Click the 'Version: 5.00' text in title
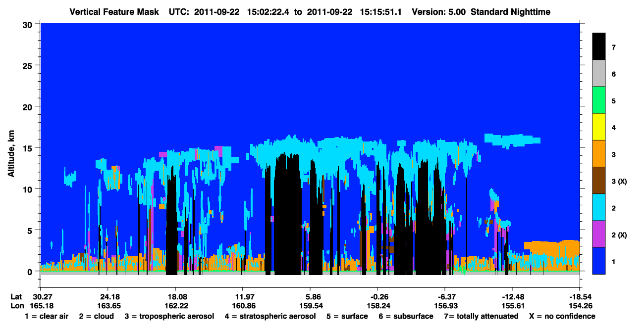 click(x=439, y=11)
